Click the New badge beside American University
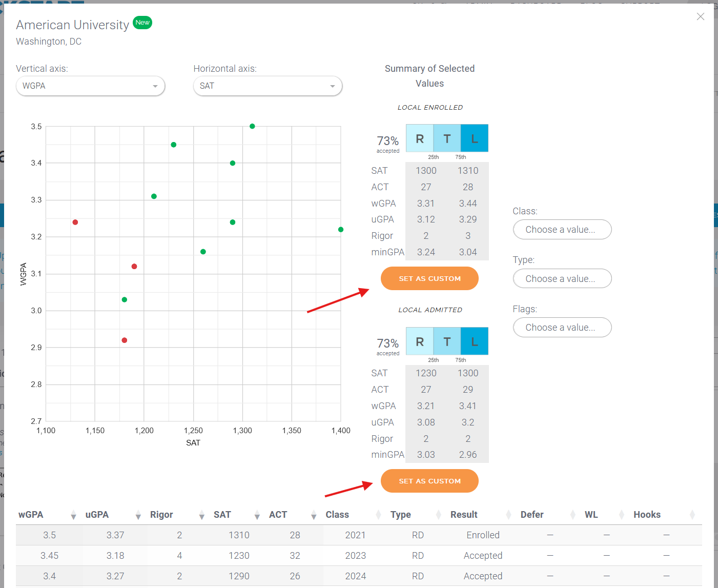718x588 pixels. click(142, 23)
